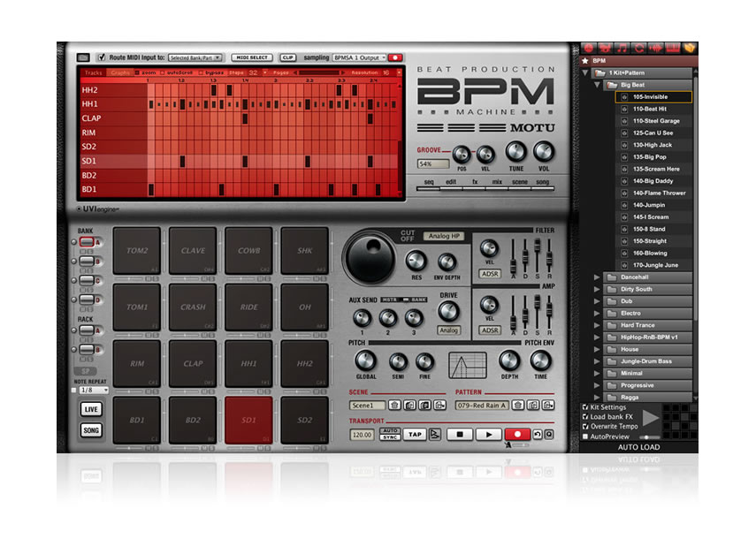Clear the scene using its trash icon
The width and height of the screenshot is (756, 554).
[394, 405]
